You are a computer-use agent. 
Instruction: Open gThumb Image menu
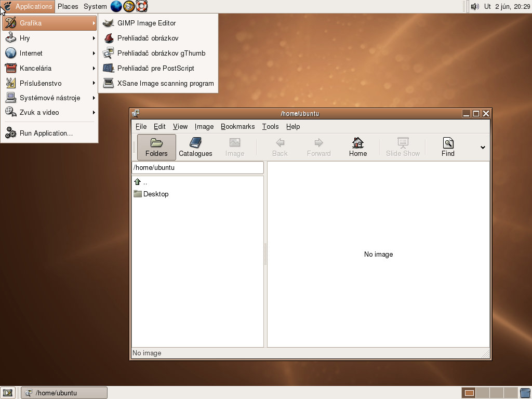click(x=204, y=127)
